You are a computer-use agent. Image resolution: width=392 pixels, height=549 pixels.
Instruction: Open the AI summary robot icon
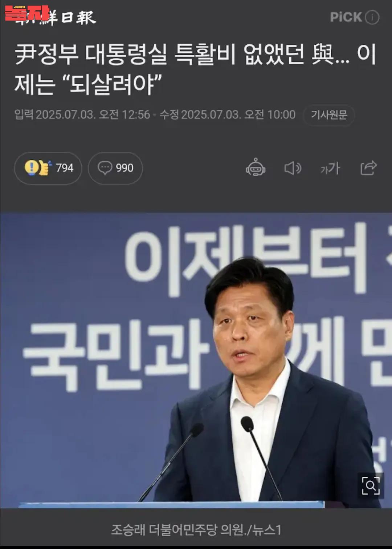coord(256,168)
